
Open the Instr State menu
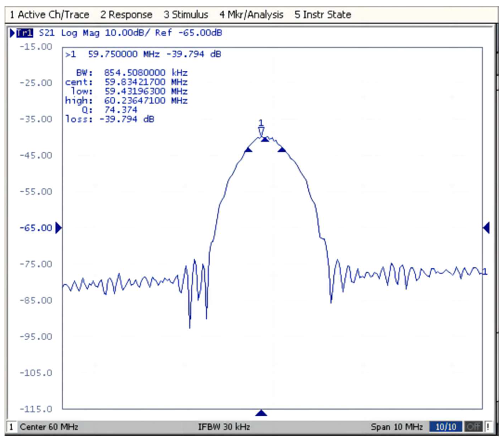coord(323,15)
